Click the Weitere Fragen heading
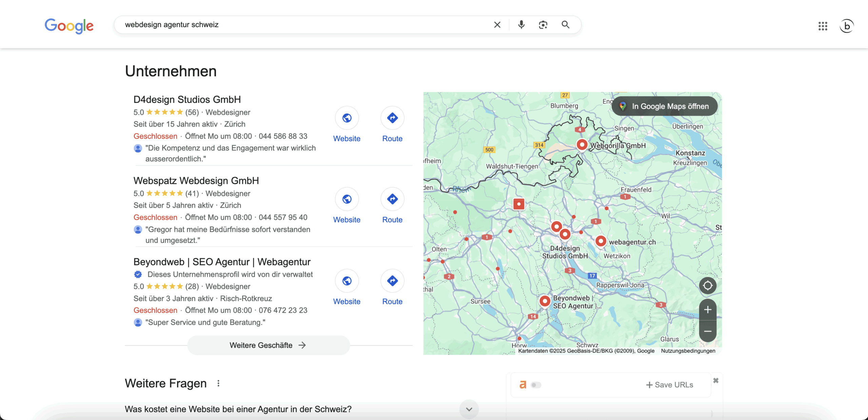Viewport: 868px width, 420px height. click(x=165, y=383)
